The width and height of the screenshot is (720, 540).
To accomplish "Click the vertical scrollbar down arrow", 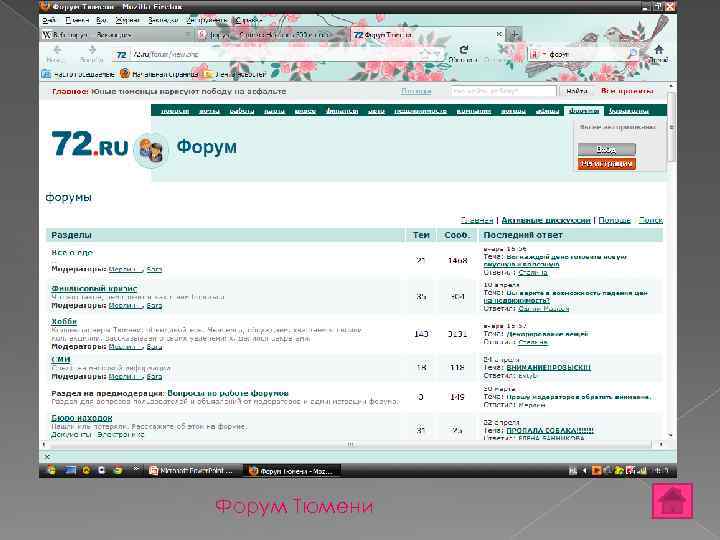I will pos(671,434).
